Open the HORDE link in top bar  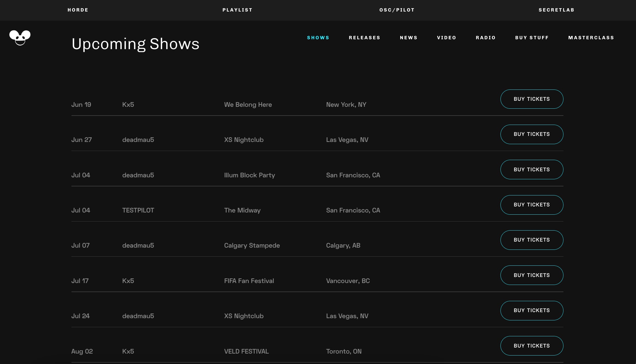(78, 10)
